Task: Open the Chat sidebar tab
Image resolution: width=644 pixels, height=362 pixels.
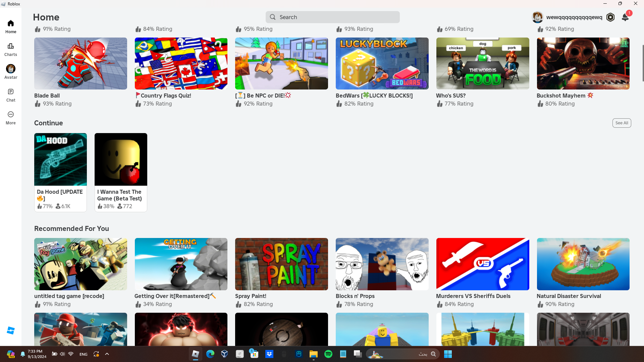Action: (x=11, y=95)
